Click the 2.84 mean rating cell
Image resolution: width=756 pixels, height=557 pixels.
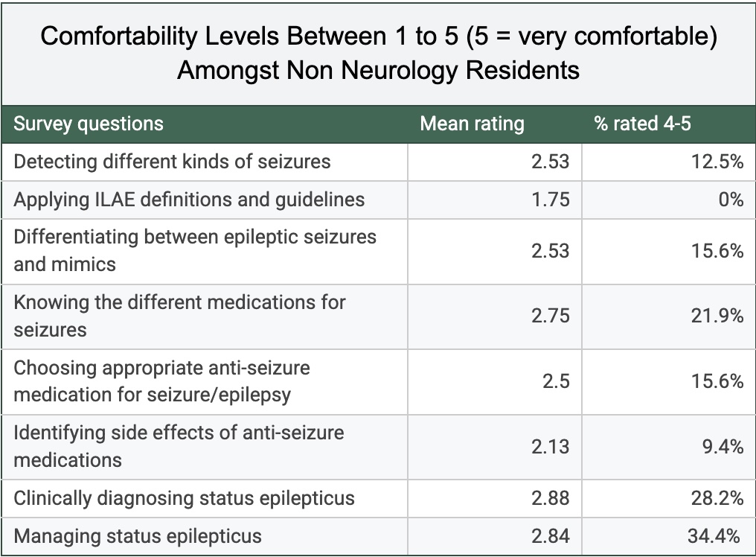(x=550, y=536)
